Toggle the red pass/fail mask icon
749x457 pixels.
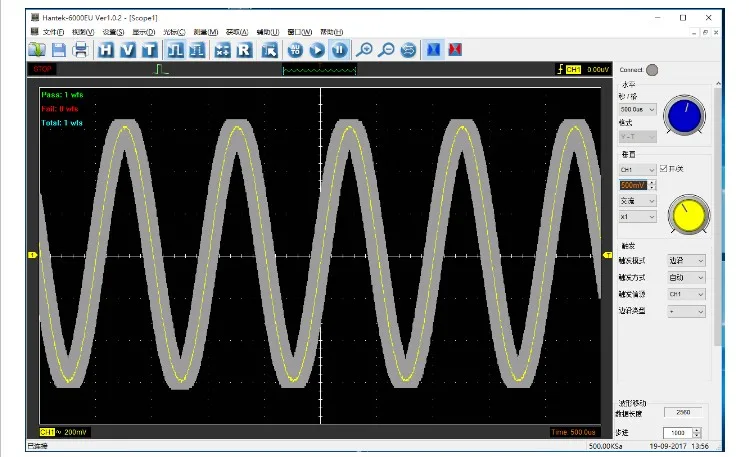point(455,50)
